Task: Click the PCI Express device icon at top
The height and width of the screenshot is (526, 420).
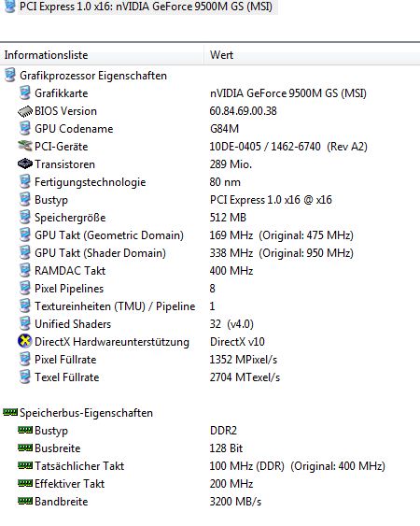Action: 10,6
